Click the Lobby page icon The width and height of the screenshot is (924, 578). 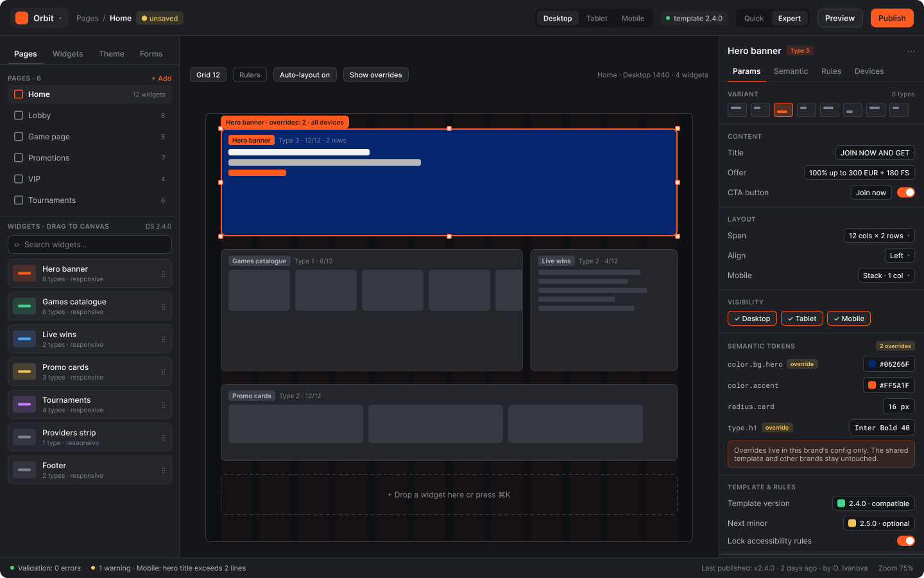point(19,116)
